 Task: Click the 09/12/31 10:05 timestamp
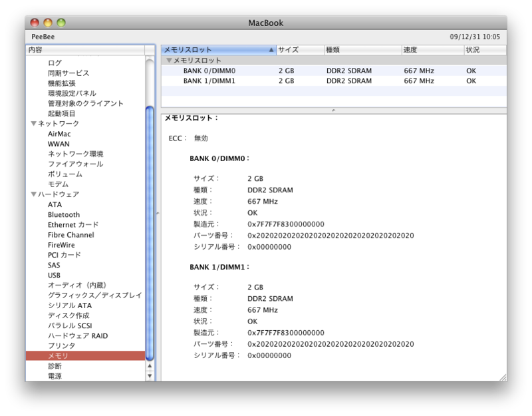(x=475, y=37)
